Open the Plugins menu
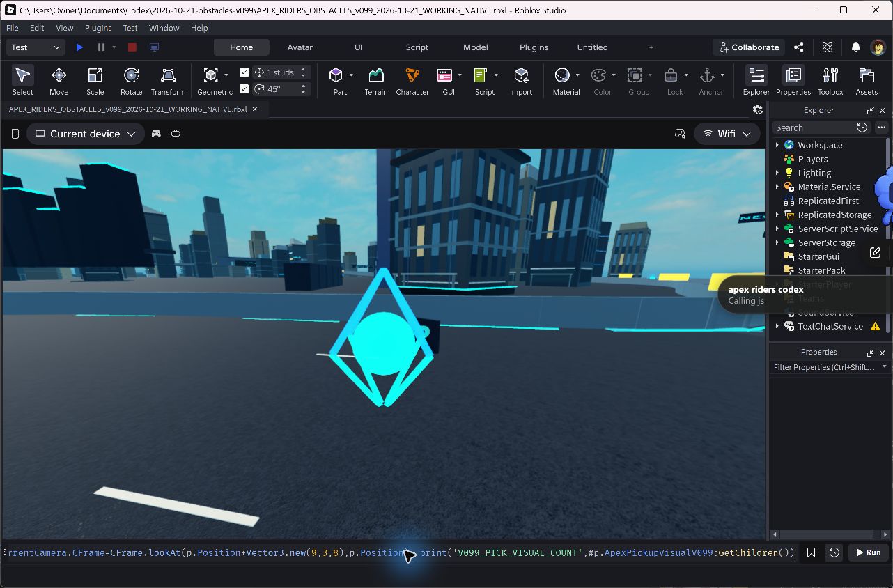The width and height of the screenshot is (893, 588). pos(98,28)
